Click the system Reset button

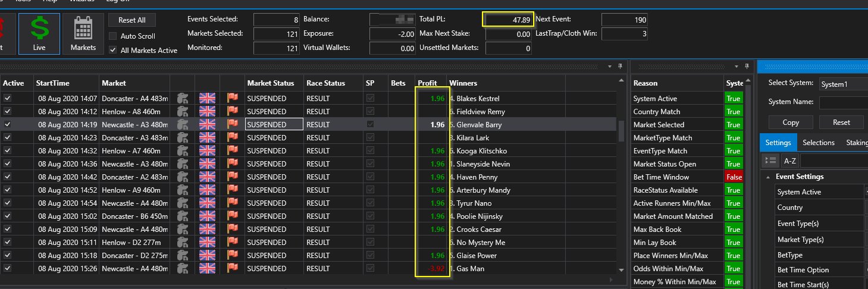coord(842,122)
